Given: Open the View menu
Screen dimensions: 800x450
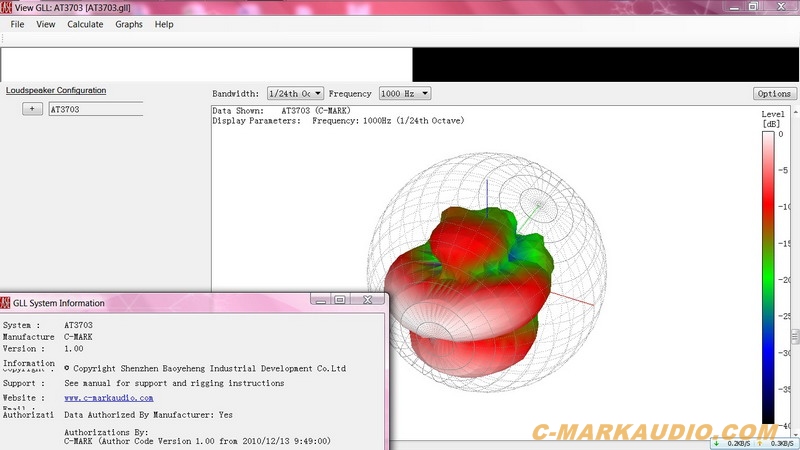Looking at the screenshot, I should 46,24.
